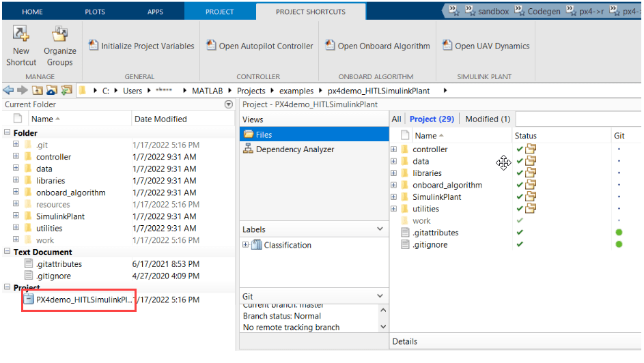Click the project file filter input field
The image size is (644, 363).
point(578,119)
